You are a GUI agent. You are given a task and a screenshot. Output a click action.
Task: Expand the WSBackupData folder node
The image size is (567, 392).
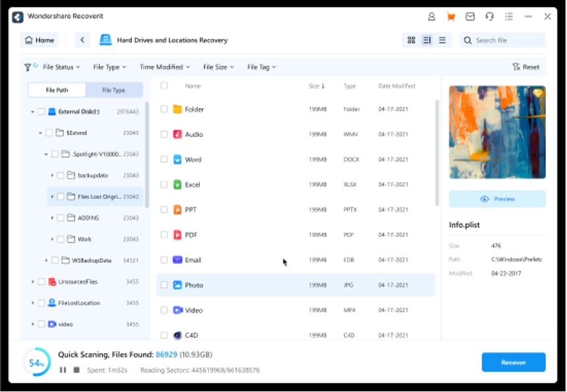46,260
